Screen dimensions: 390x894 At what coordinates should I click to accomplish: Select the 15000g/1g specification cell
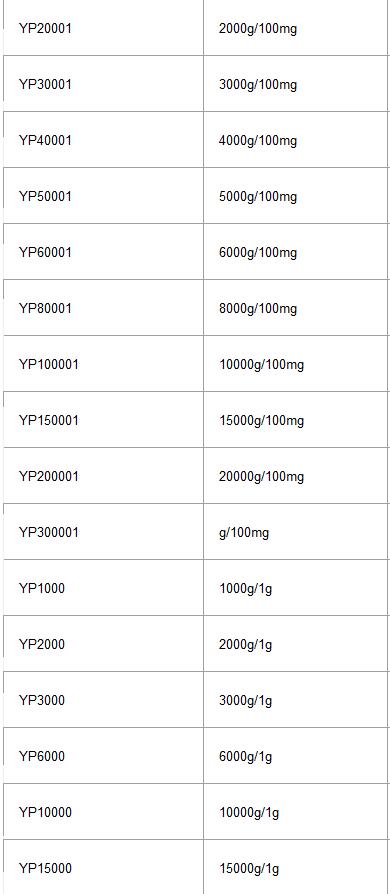point(296,867)
